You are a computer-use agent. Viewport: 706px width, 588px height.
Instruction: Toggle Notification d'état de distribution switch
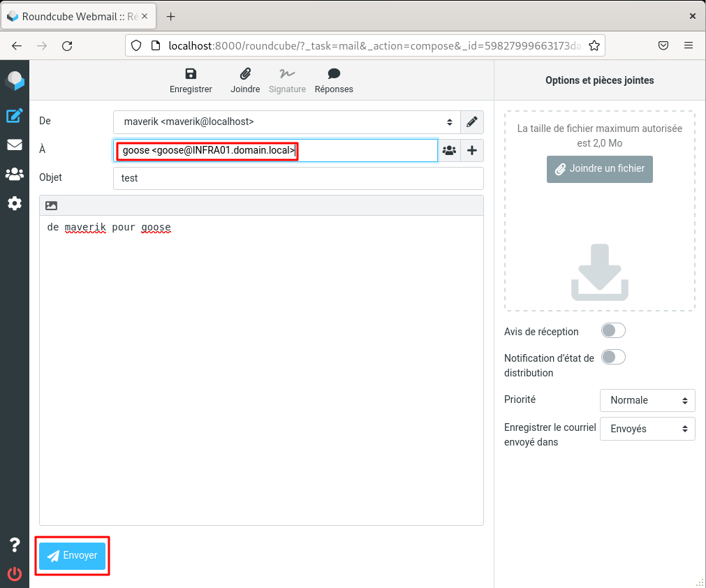coord(613,357)
